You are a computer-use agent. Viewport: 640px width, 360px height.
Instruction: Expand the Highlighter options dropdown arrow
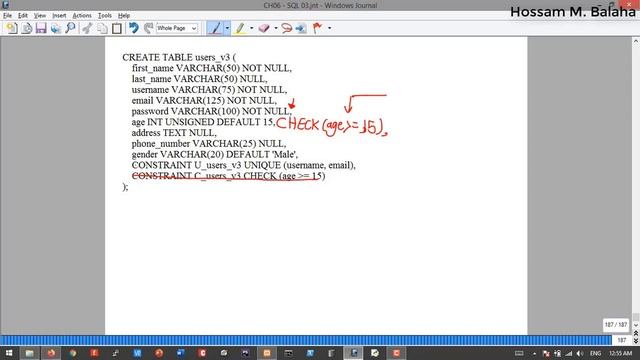pyautogui.click(x=251, y=28)
